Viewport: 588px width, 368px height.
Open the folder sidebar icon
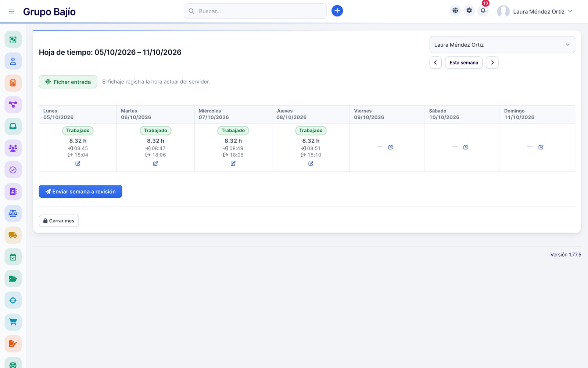point(13,279)
